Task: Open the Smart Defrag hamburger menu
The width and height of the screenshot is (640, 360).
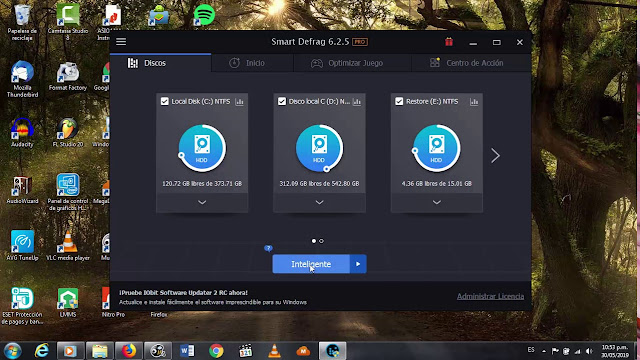Action: pyautogui.click(x=121, y=42)
